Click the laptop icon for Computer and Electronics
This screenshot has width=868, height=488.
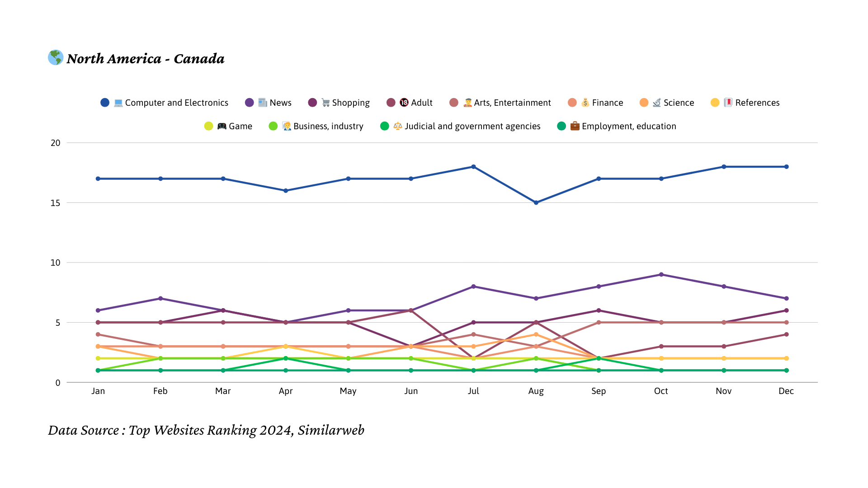point(118,103)
